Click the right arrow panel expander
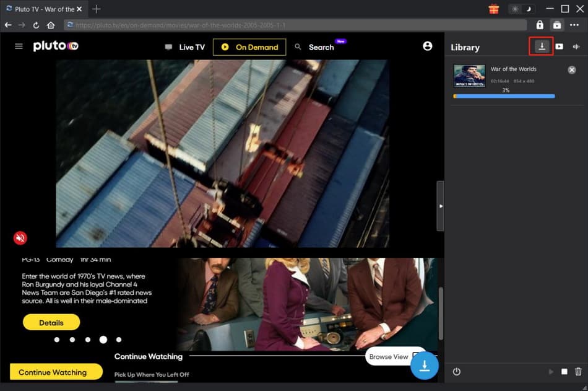The image size is (588, 391). pos(441,206)
